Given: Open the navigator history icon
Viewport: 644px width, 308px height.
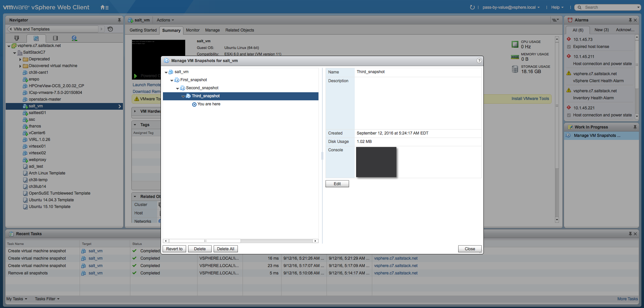Looking at the screenshot, I should tap(110, 29).
